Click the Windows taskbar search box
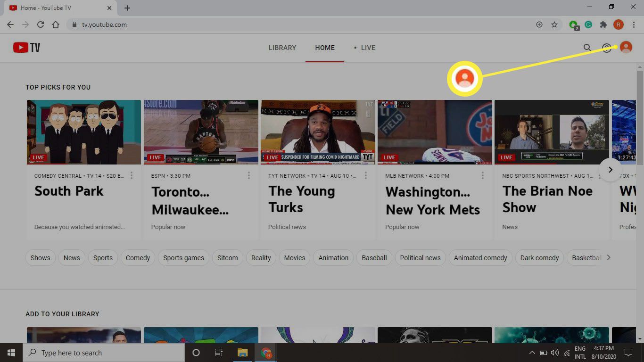Viewport: 644px width, 362px height. [104, 353]
